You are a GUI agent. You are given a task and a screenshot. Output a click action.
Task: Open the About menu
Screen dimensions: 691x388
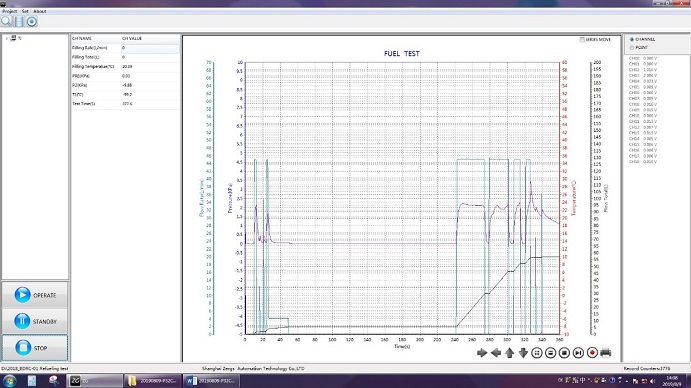click(x=40, y=11)
